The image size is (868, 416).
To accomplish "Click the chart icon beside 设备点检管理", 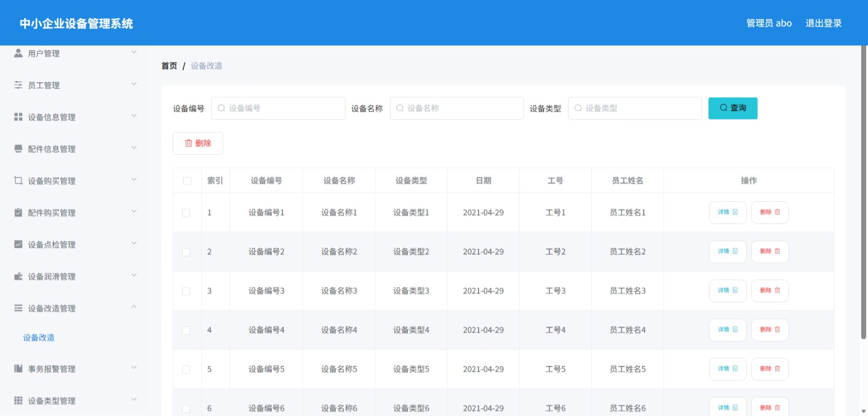I will click(x=18, y=244).
